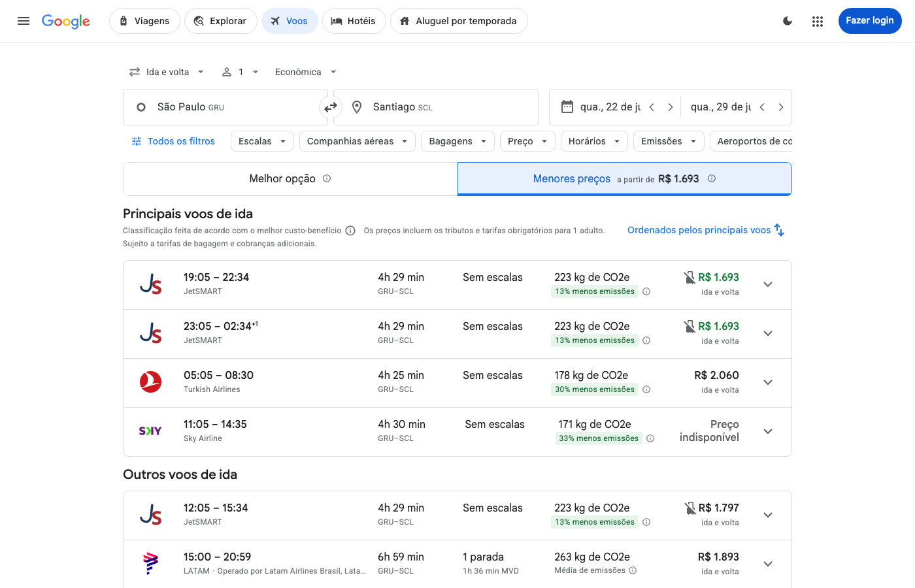Click the LATAM airline logo
Screen dimensions: 915x588
(x=151, y=563)
